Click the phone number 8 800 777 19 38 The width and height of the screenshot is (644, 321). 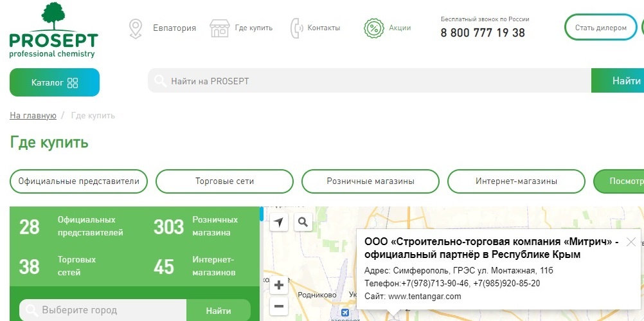[x=483, y=33]
